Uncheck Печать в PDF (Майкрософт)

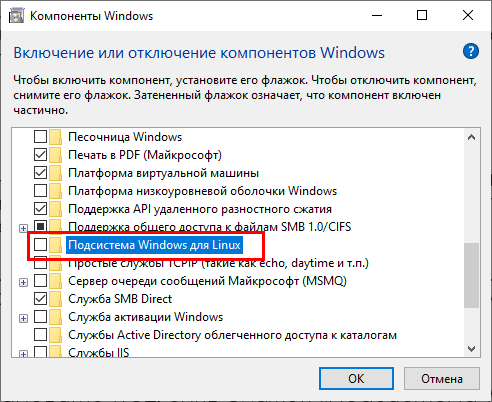(40, 155)
